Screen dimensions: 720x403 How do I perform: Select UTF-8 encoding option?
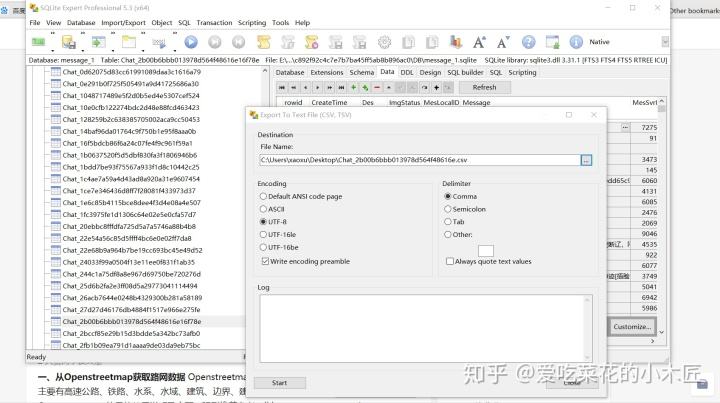(273, 222)
